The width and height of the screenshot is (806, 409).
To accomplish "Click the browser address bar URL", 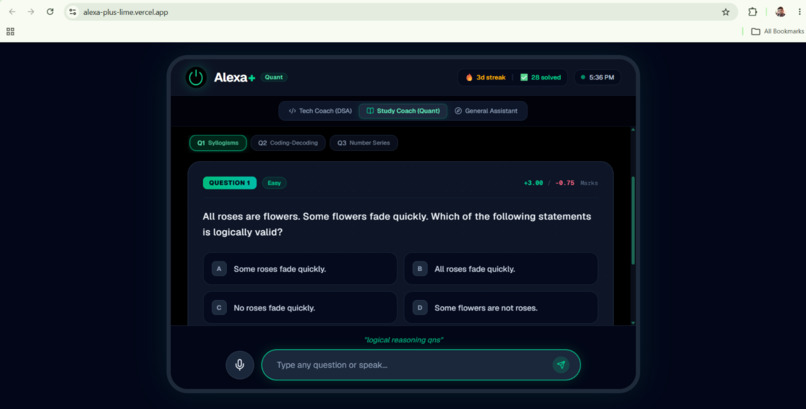I will pos(125,12).
